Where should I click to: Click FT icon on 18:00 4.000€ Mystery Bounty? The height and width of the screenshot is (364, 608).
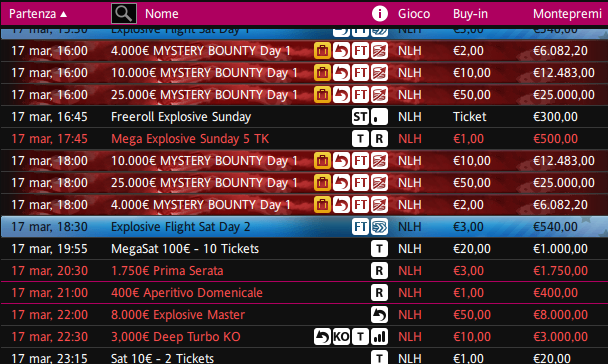360,205
